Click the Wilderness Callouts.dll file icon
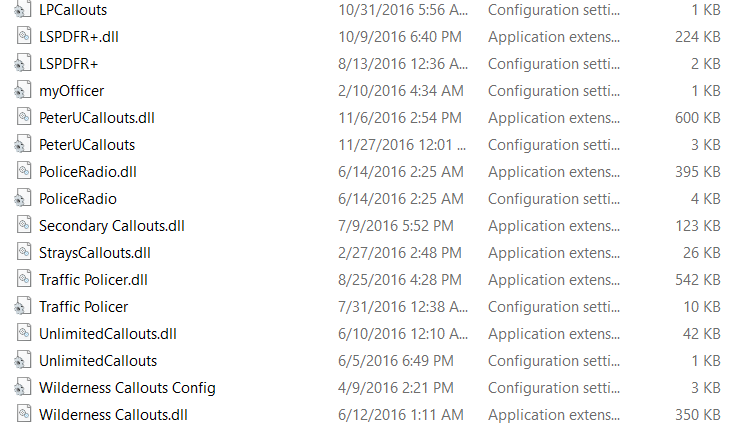 click(x=23, y=414)
